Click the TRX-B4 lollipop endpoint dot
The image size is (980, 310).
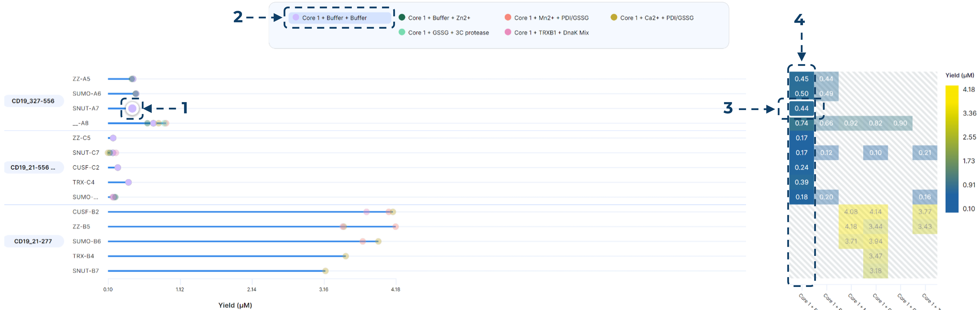(345, 256)
